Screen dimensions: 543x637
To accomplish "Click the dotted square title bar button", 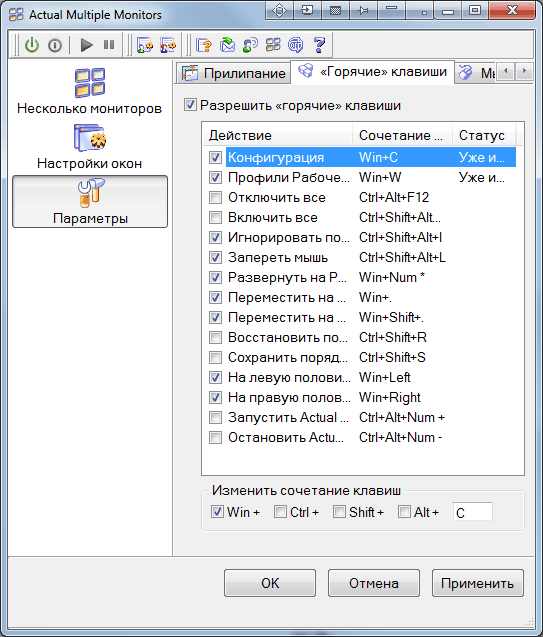I will [x=335, y=10].
